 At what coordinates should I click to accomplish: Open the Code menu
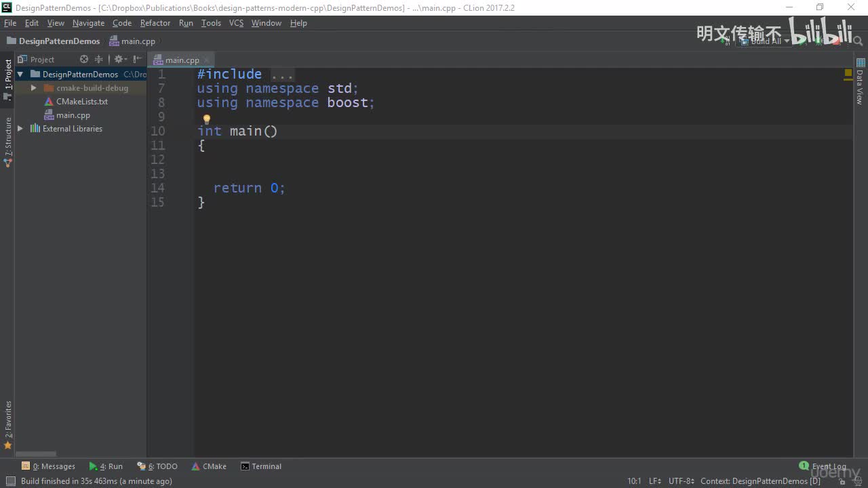(122, 23)
